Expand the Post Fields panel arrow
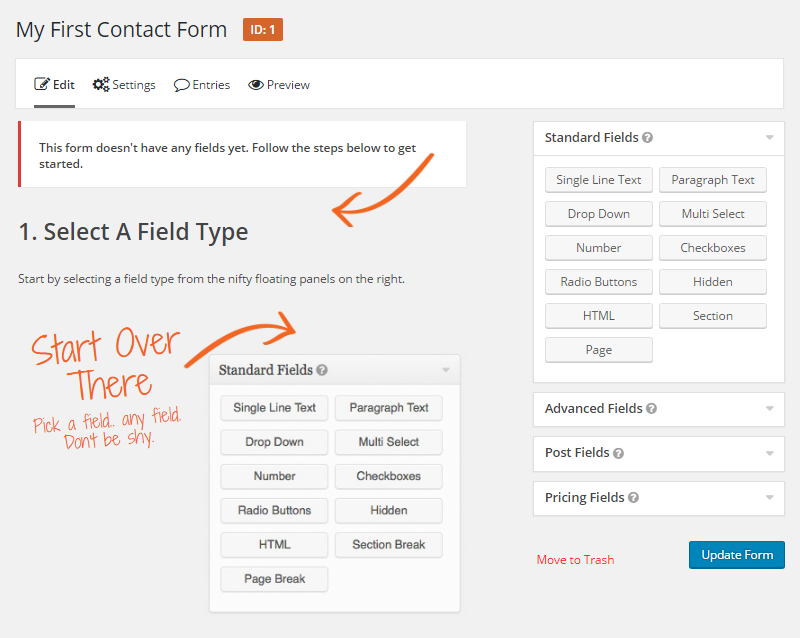800x638 pixels. point(769,453)
